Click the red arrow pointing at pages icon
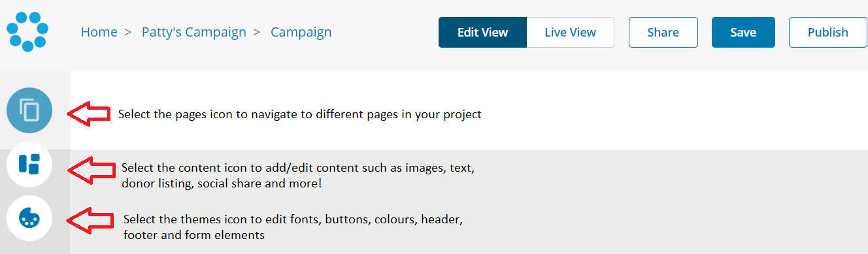This screenshot has width=868, height=254. point(88,114)
